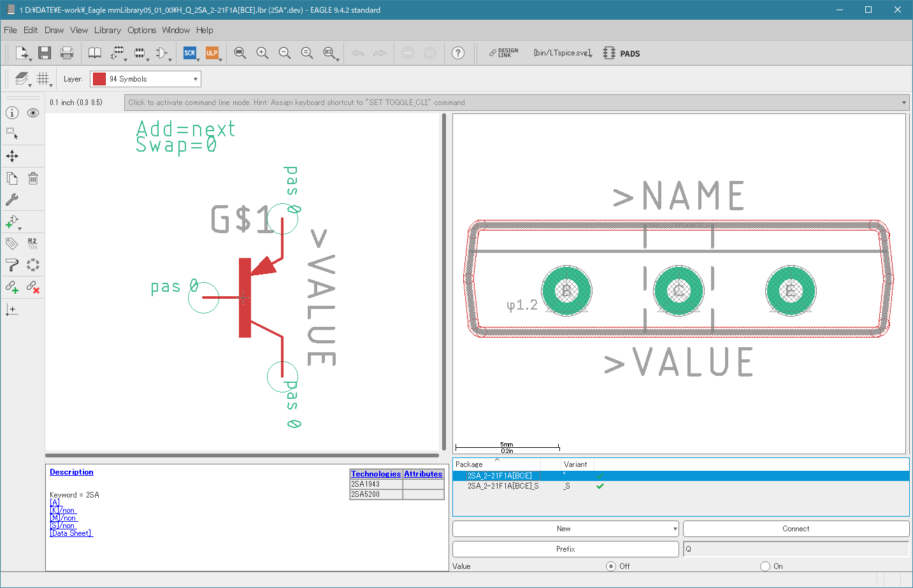The width and height of the screenshot is (913, 588).
Task: Open the Grid settings icon
Action: point(43,78)
